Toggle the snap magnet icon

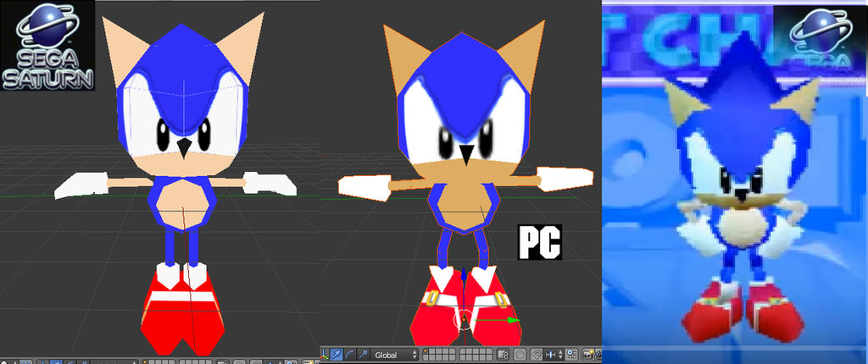click(x=537, y=355)
